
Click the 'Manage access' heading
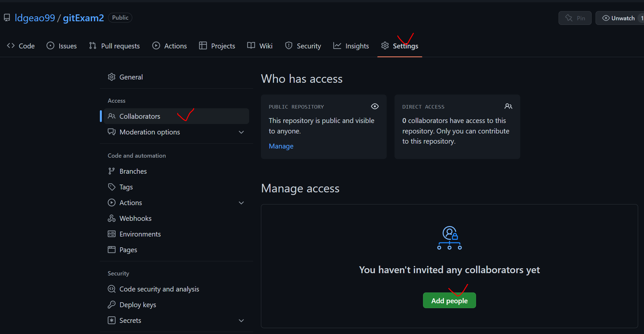coord(300,188)
